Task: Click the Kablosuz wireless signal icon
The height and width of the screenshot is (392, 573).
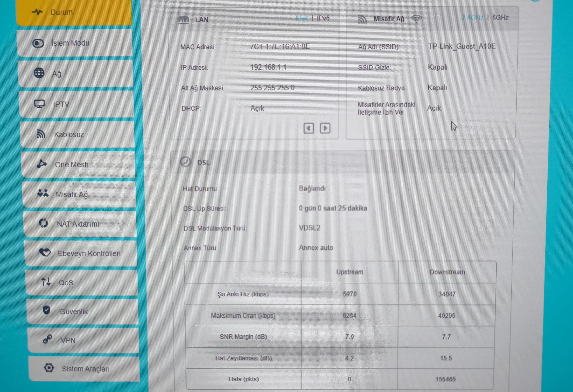Action: coord(41,134)
